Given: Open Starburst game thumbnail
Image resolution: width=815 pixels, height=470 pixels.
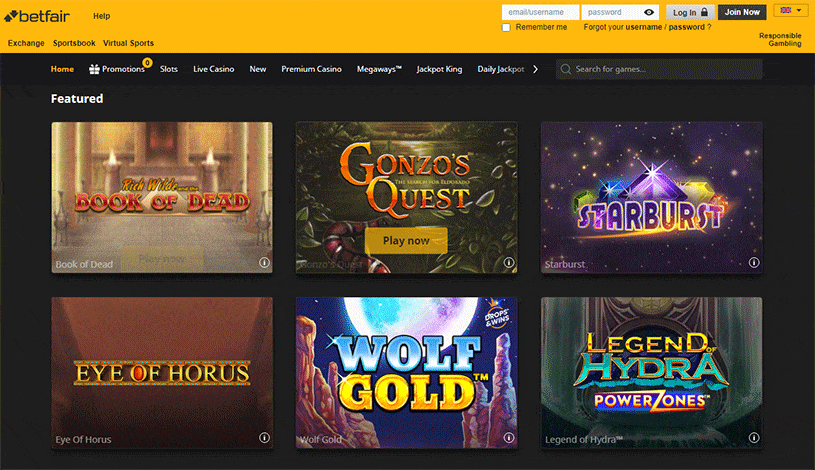Looking at the screenshot, I should click(652, 198).
